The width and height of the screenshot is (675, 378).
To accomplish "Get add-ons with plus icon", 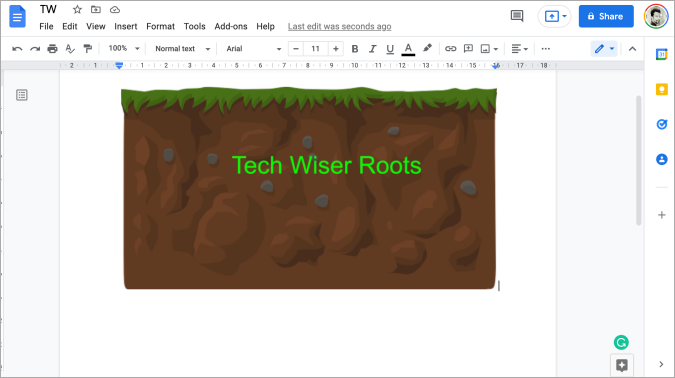I will (662, 215).
